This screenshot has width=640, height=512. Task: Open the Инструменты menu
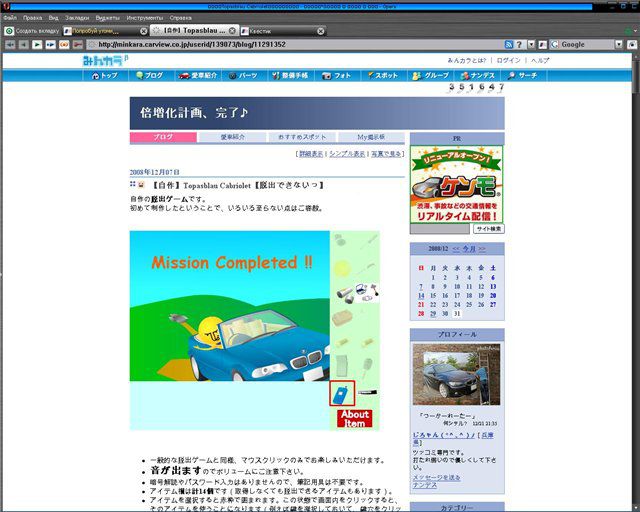[144, 18]
